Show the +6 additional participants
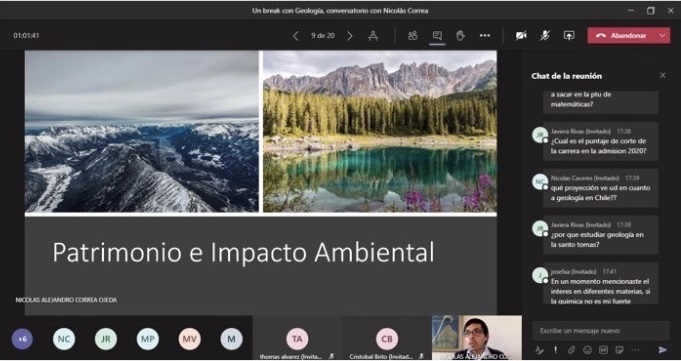This screenshot has height=361, width=681. tap(22, 339)
